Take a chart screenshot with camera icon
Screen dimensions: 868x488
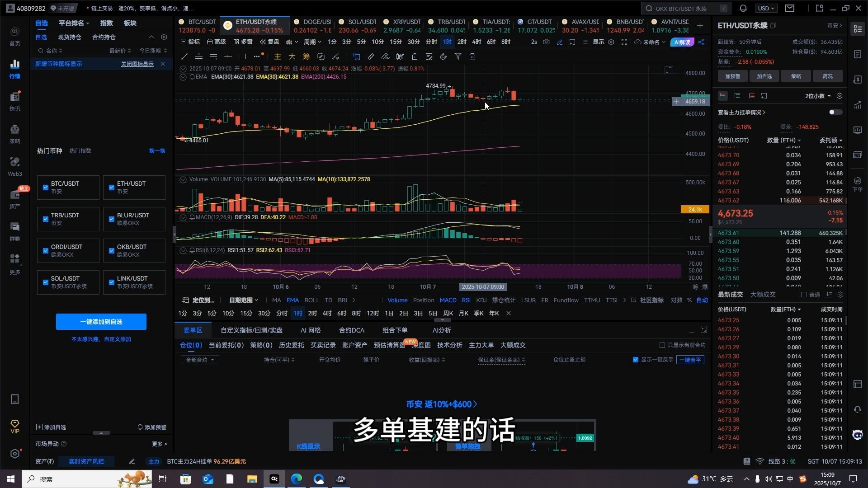(547, 42)
